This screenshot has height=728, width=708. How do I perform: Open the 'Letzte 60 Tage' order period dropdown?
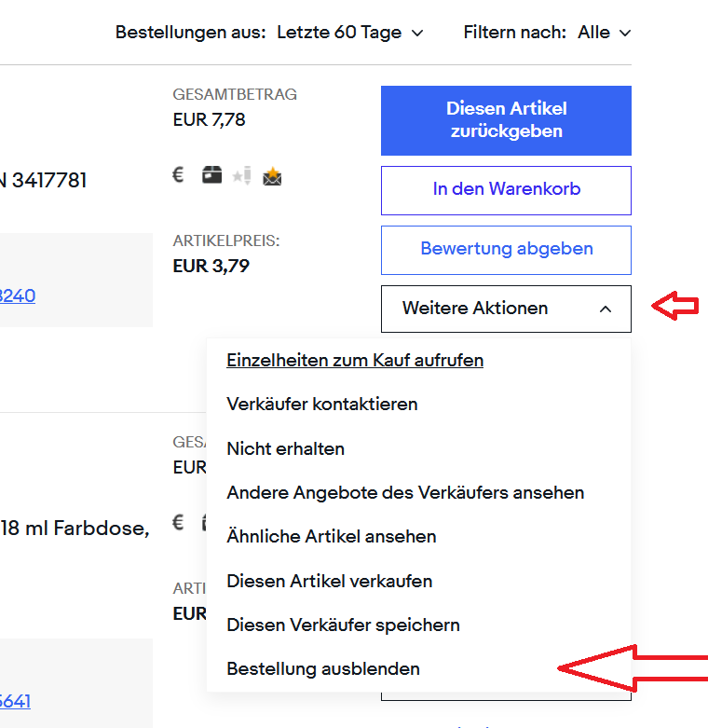[350, 33]
